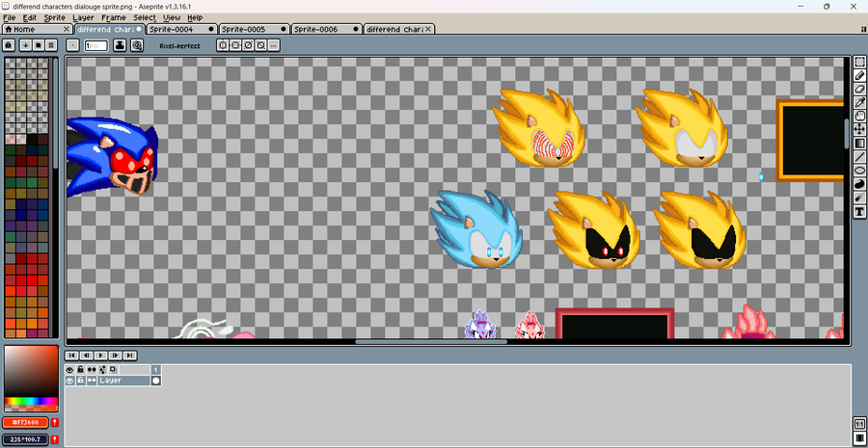
Task: Open symmetry options ellipsis button
Action: pos(274,45)
